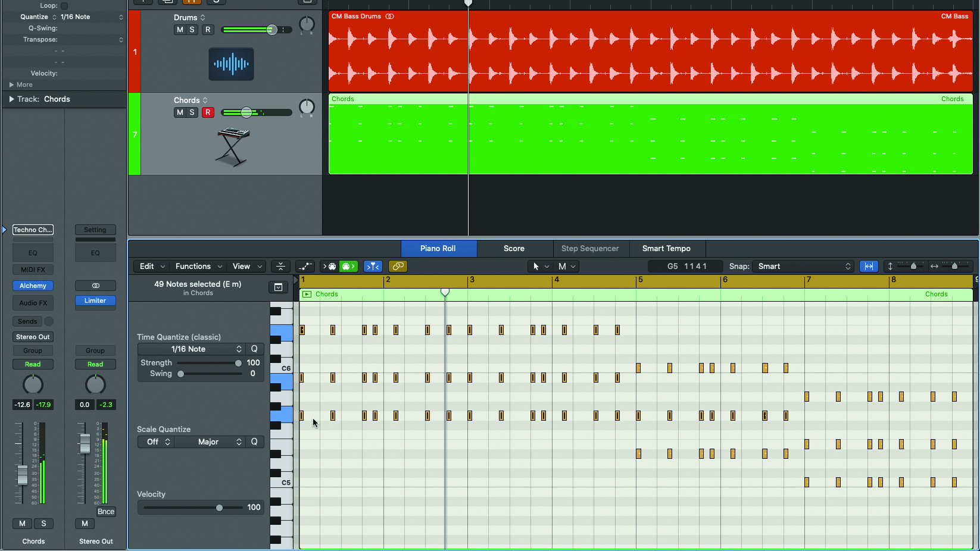This screenshot has width=980, height=551.
Task: Click the Techno Ch... setting button
Action: (33, 230)
